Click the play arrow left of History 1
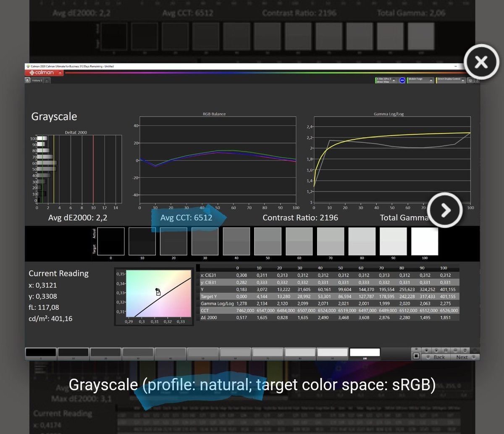This screenshot has width=504, height=434. [28, 80]
